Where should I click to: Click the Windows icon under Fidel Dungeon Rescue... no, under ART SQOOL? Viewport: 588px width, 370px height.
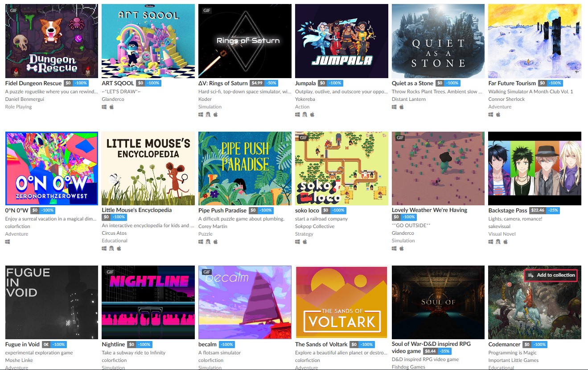point(104,107)
